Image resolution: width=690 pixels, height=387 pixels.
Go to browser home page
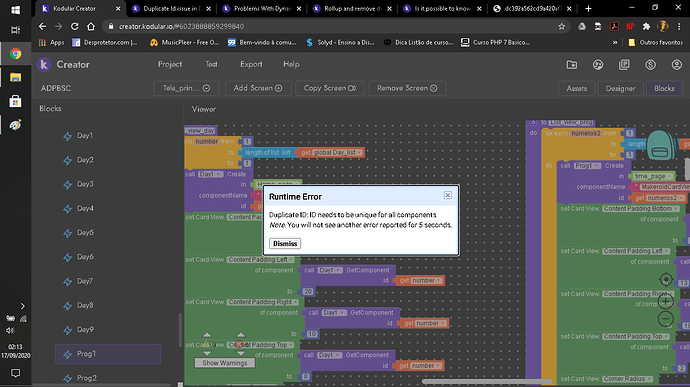tap(91, 26)
